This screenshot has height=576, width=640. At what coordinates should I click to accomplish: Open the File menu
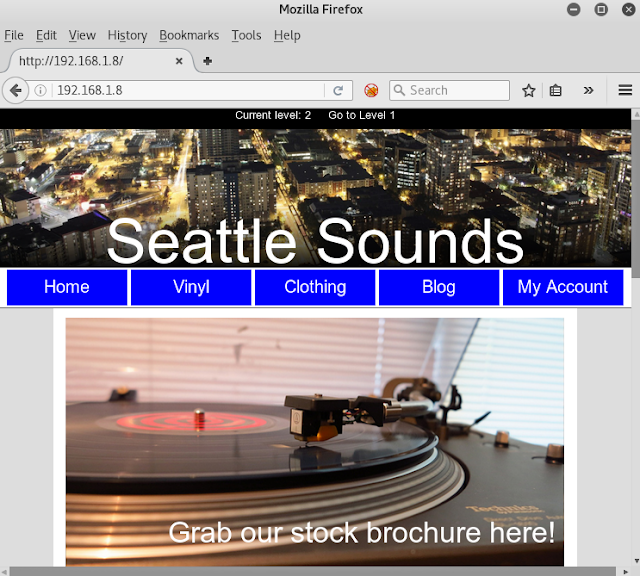coord(13,35)
